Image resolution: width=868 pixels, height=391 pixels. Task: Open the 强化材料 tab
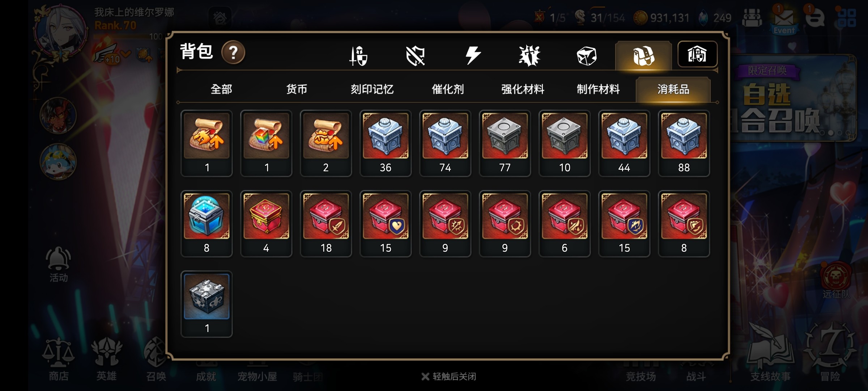(523, 89)
